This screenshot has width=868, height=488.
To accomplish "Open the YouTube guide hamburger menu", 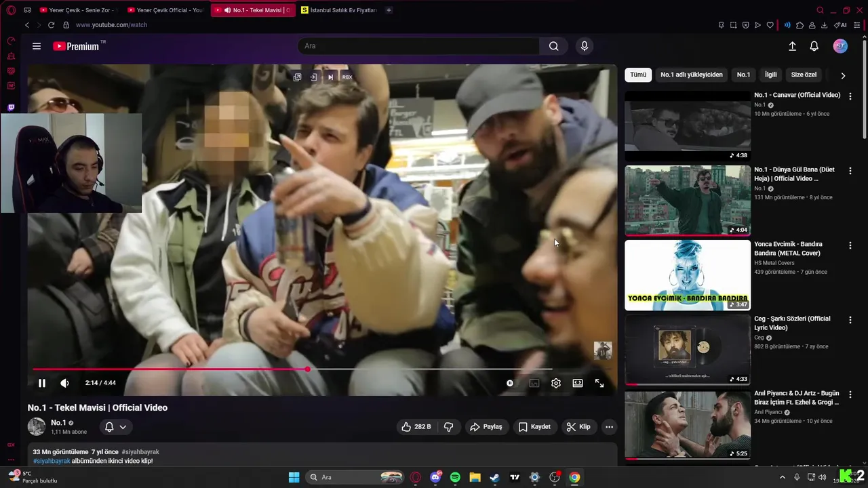I will [x=37, y=46].
